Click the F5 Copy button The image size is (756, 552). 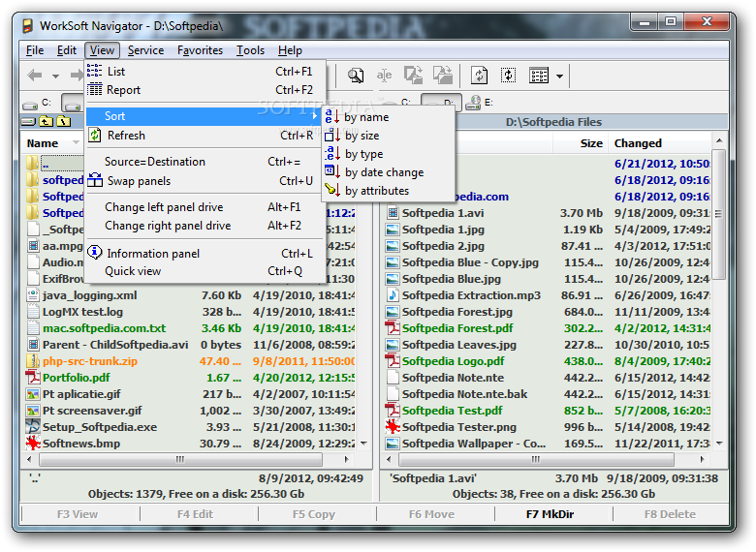click(314, 514)
